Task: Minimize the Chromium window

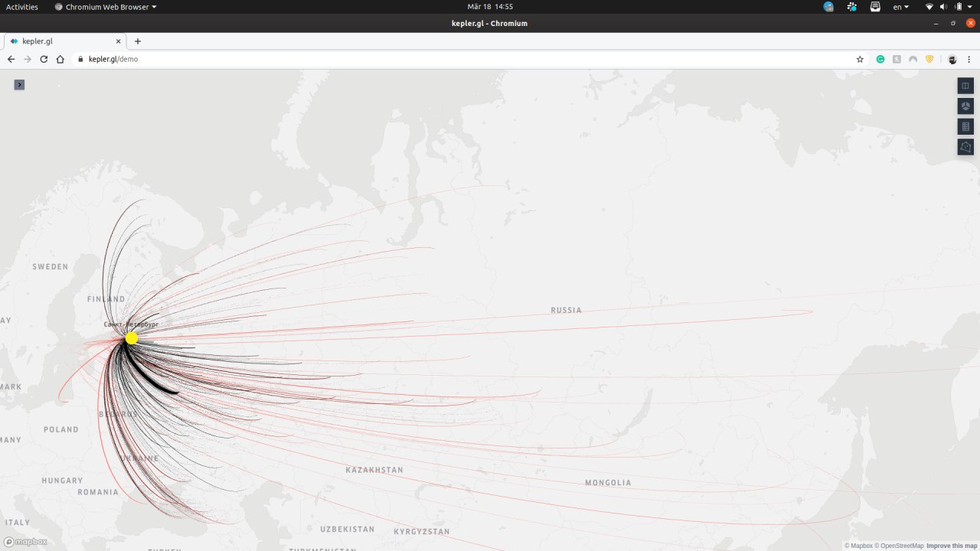Action: (x=936, y=23)
